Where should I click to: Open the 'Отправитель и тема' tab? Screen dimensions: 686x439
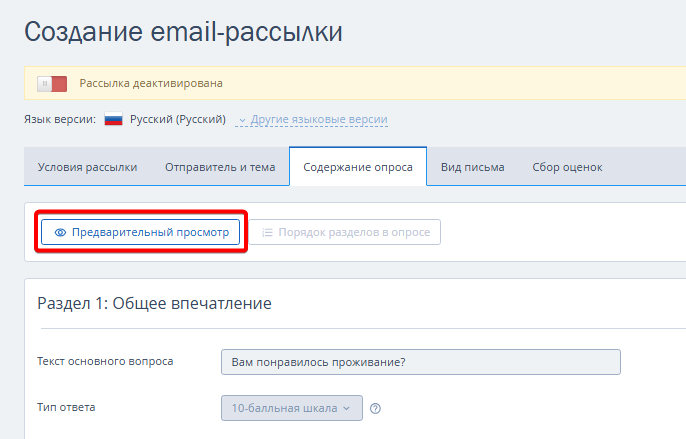pos(220,167)
